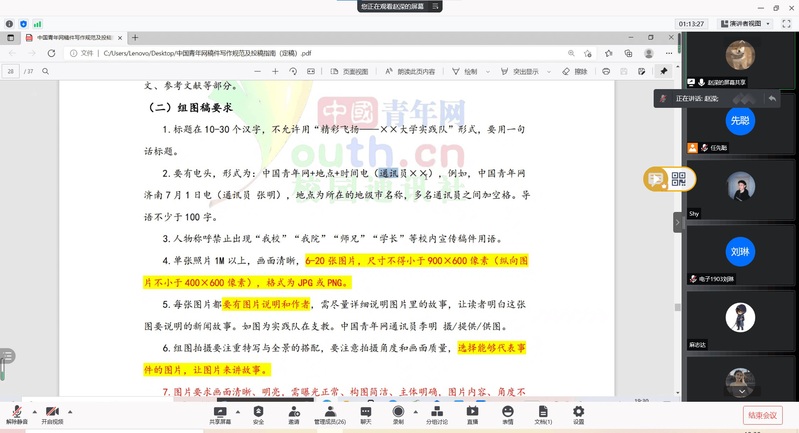Close the PDF browser tab
Viewport: 799px width, 433px height.
pyautogui.click(x=120, y=38)
